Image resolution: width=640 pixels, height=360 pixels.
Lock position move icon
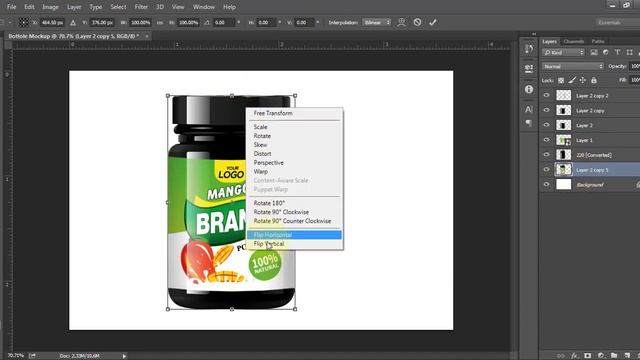point(583,80)
